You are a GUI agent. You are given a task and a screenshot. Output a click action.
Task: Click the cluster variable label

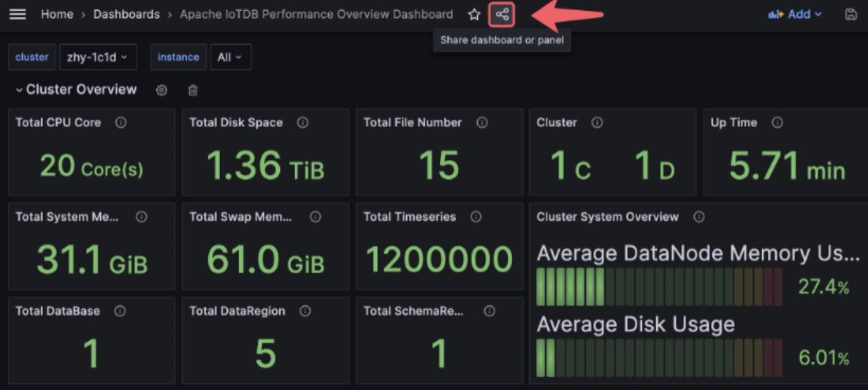[32, 57]
